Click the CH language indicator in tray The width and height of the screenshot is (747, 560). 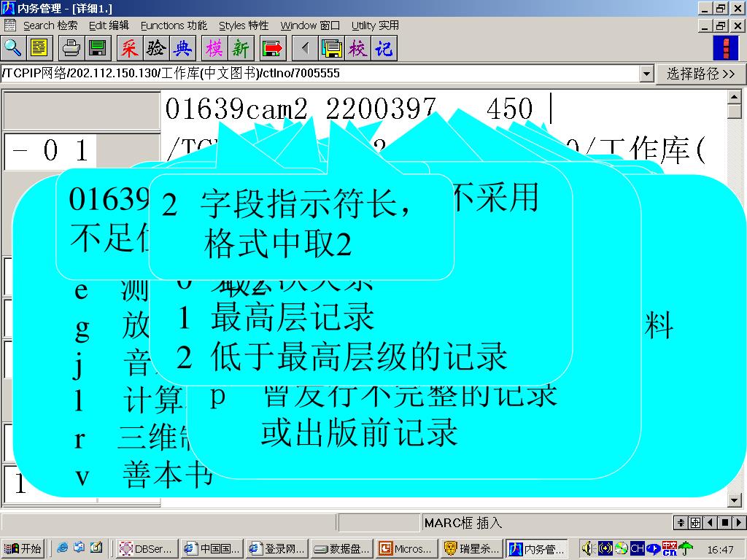[637, 548]
